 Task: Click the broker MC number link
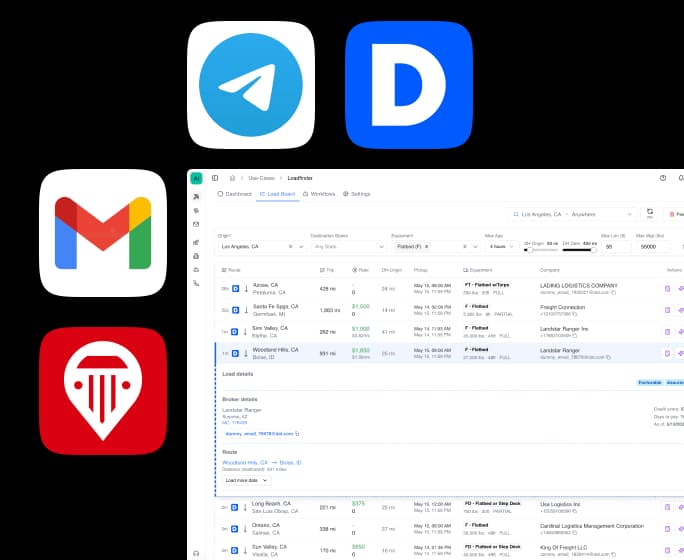235,423
